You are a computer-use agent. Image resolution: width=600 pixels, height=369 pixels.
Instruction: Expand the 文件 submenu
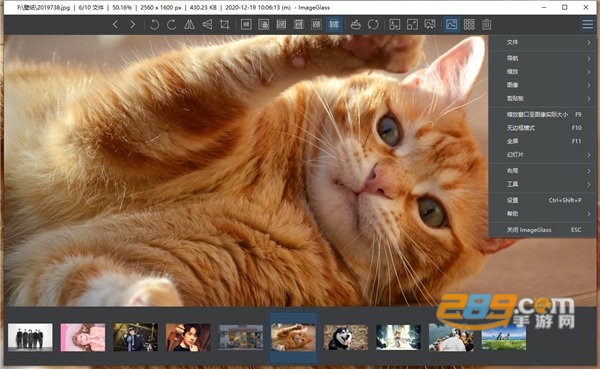point(542,42)
